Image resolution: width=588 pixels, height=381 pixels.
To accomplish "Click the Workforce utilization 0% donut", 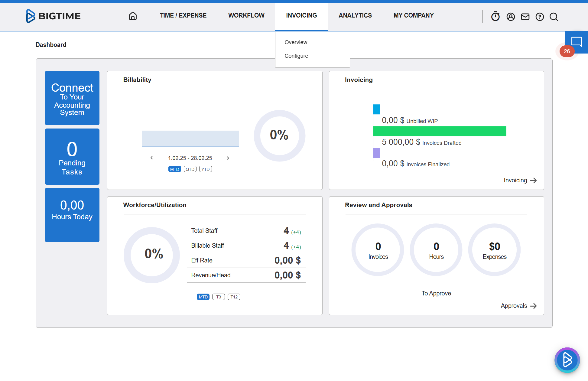I will (x=152, y=255).
